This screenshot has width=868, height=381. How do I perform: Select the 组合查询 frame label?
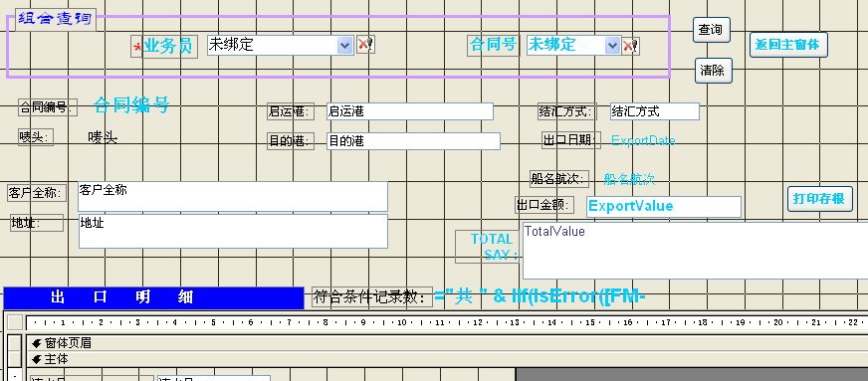(x=55, y=19)
